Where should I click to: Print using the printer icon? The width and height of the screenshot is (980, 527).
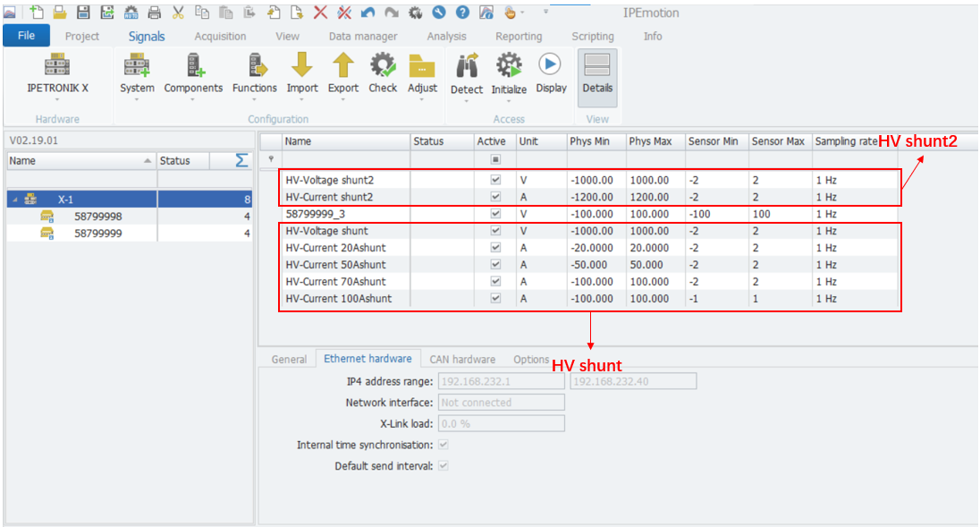pyautogui.click(x=155, y=12)
